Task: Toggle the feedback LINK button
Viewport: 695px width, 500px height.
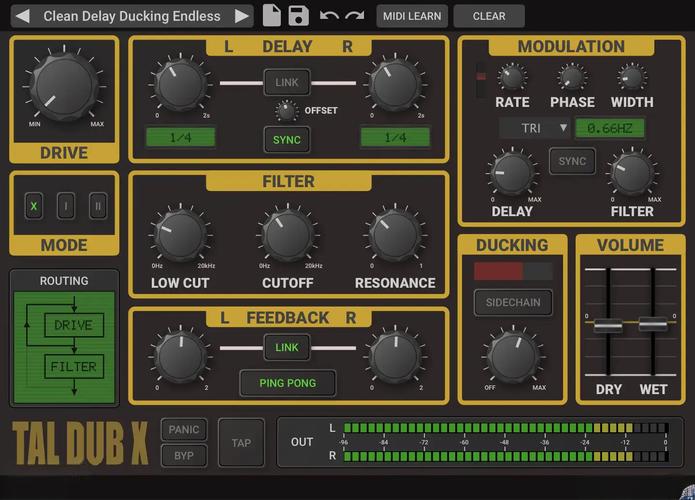Action: (287, 348)
